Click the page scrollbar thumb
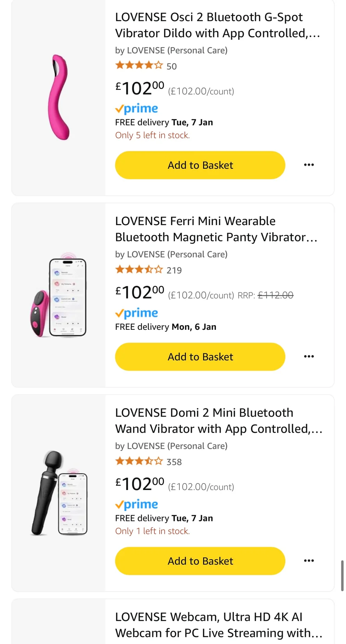Image resolution: width=346 pixels, height=644 pixels. click(x=342, y=575)
